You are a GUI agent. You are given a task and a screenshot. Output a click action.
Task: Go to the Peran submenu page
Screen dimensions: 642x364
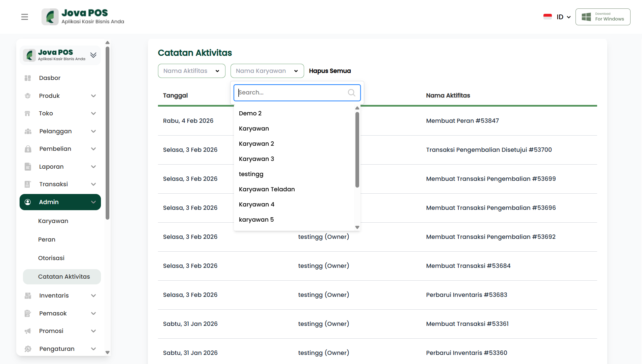[x=47, y=240]
